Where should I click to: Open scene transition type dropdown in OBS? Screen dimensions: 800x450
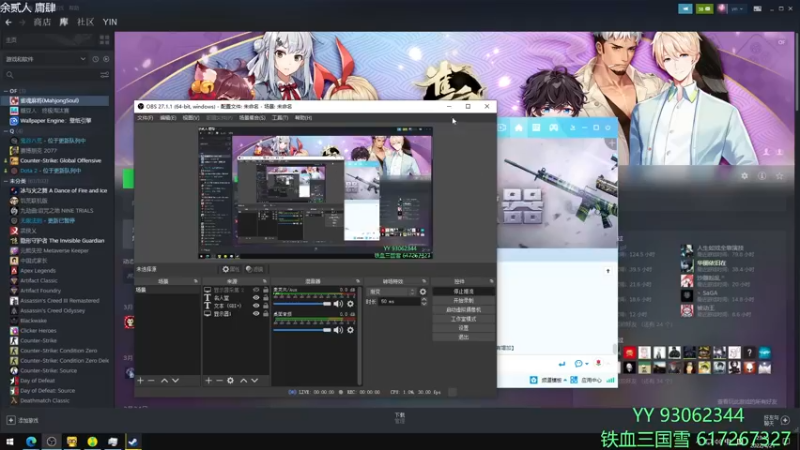[391, 292]
